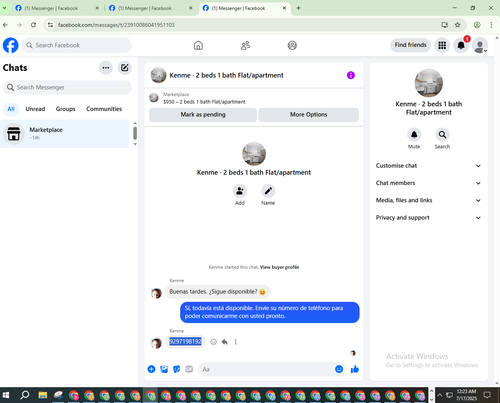Mute the conversation with bell icon
Screen dimensions: 500x403
point(414,135)
